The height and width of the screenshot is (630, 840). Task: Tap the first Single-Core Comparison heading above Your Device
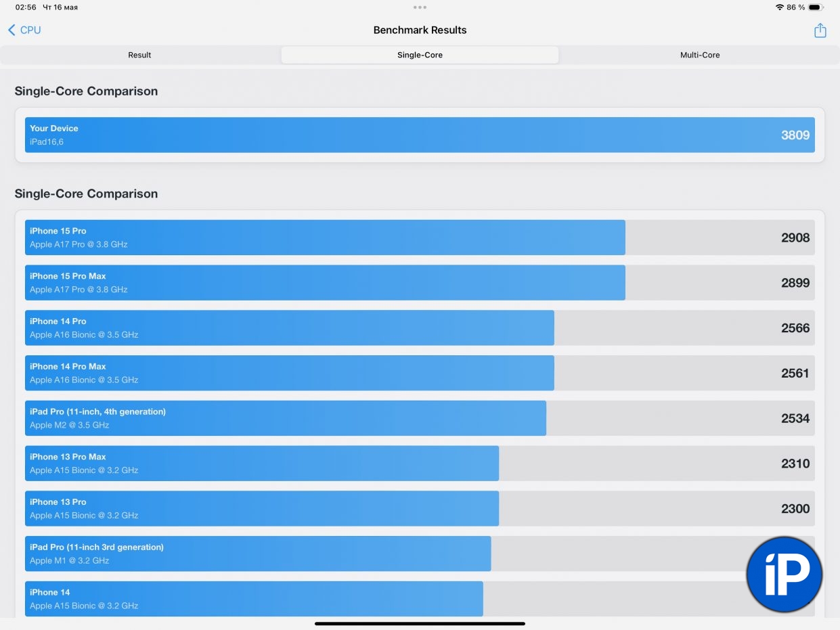[x=86, y=91]
